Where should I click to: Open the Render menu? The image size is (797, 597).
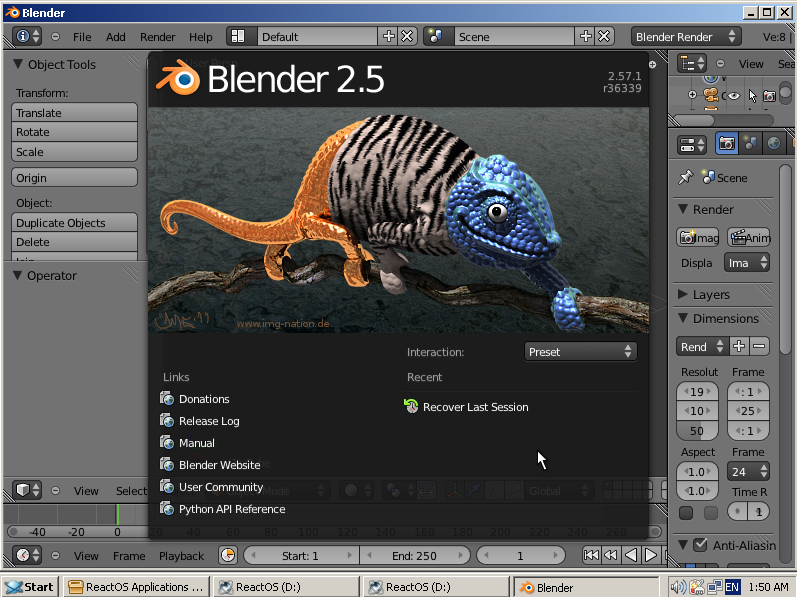158,37
